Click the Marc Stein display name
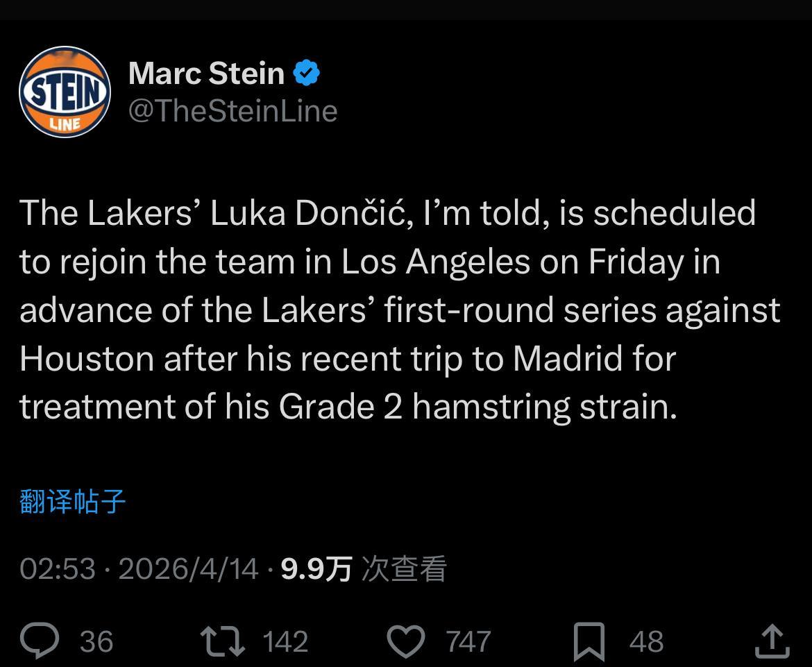 (x=207, y=73)
